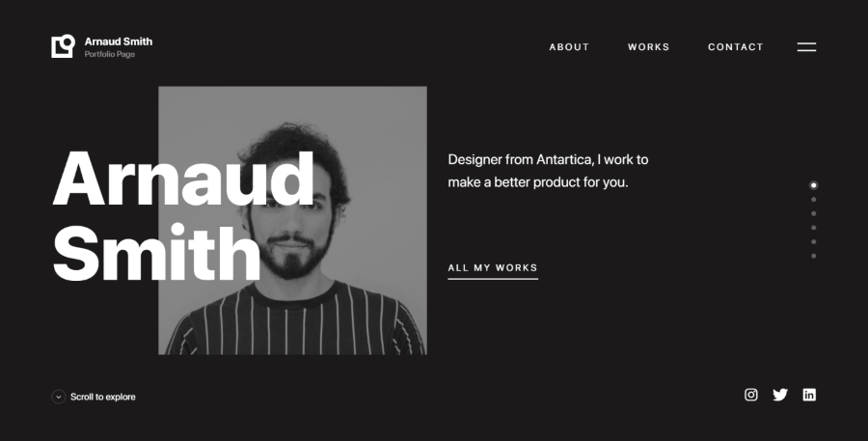Click the circled down-arrow scroll icon

pyautogui.click(x=59, y=397)
